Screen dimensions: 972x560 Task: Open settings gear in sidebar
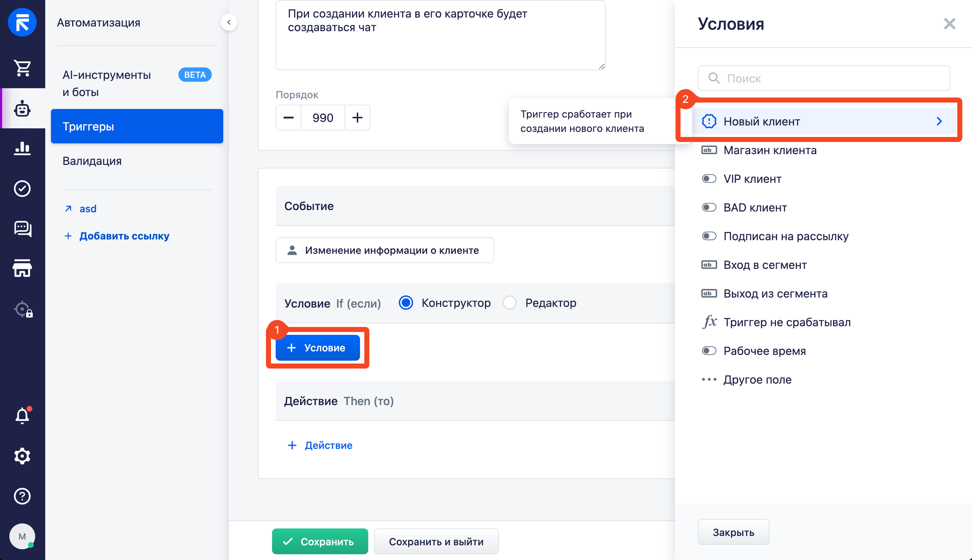click(x=22, y=456)
